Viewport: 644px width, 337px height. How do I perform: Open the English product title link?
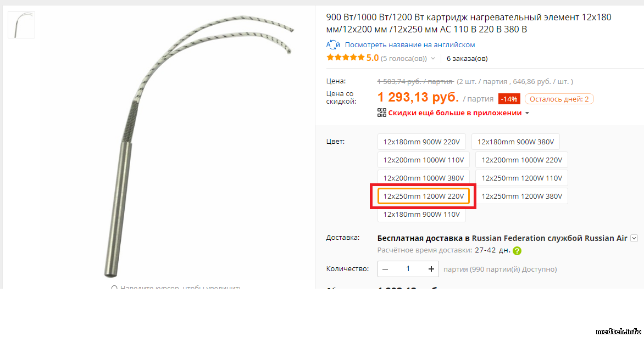pyautogui.click(x=409, y=45)
